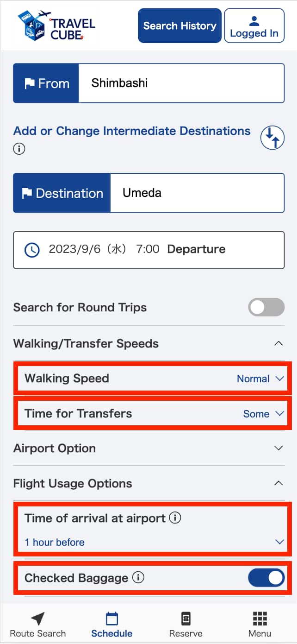Go to Route Search tab

pyautogui.click(x=38, y=624)
